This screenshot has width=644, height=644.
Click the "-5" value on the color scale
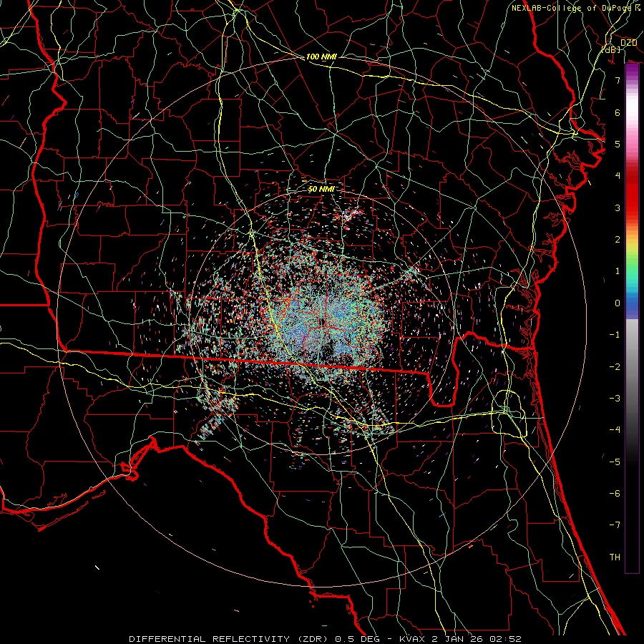(x=615, y=462)
